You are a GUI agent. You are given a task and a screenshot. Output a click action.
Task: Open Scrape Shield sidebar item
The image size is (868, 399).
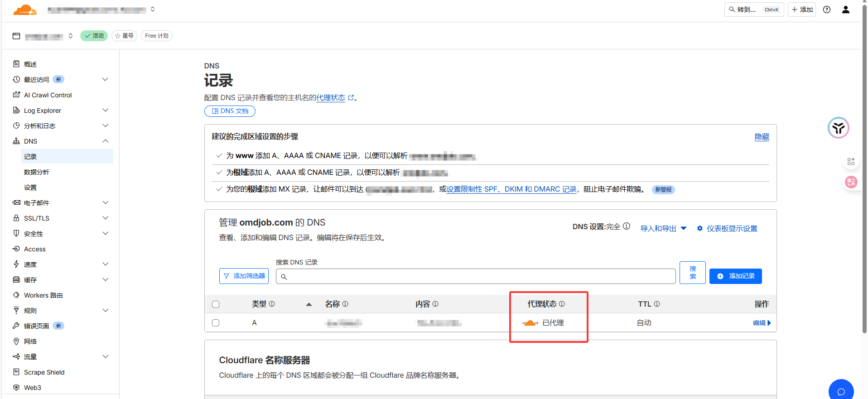point(44,372)
